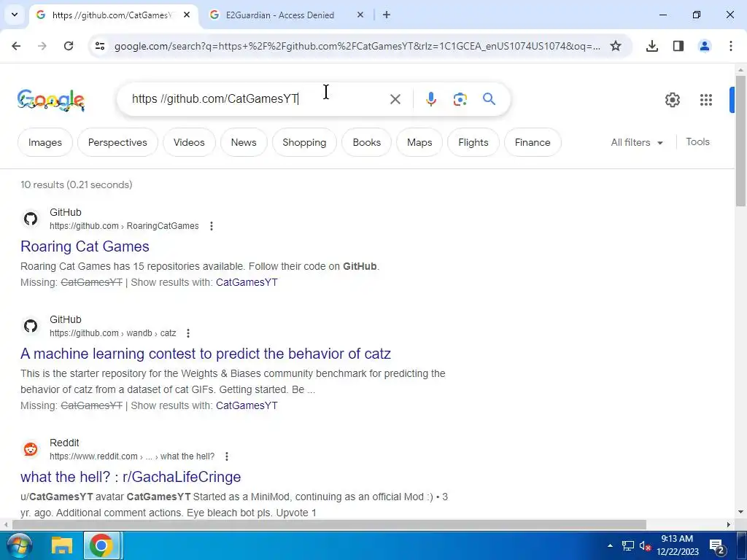This screenshot has width=747, height=560.
Task: Click the forward navigation arrow
Action: point(42,46)
